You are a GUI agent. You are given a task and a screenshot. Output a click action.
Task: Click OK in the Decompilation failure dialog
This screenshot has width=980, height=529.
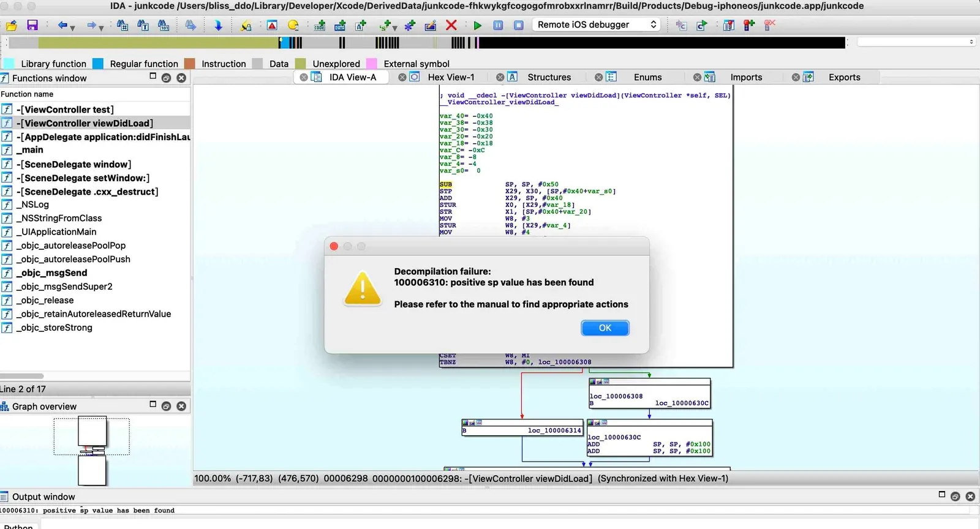[x=605, y=328]
